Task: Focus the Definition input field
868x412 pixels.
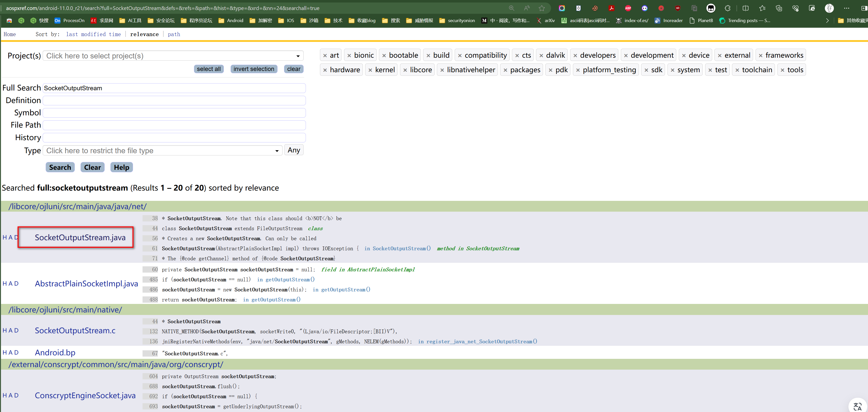Action: 174,101
